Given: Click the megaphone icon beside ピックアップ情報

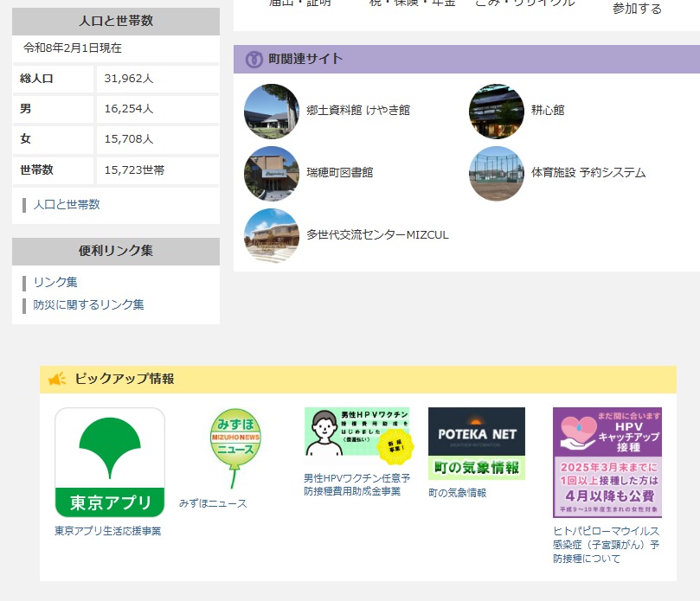Looking at the screenshot, I should (x=57, y=379).
